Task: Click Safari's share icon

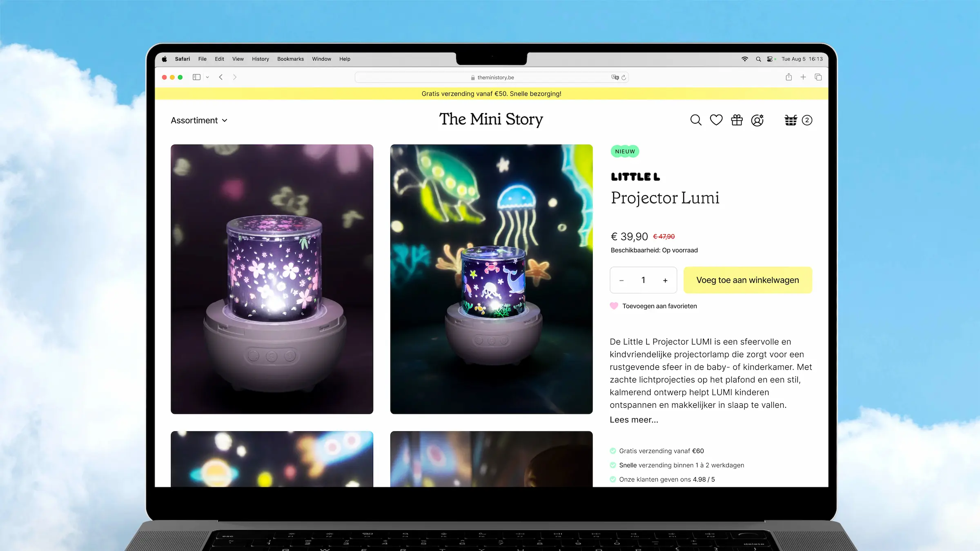Action: (789, 77)
